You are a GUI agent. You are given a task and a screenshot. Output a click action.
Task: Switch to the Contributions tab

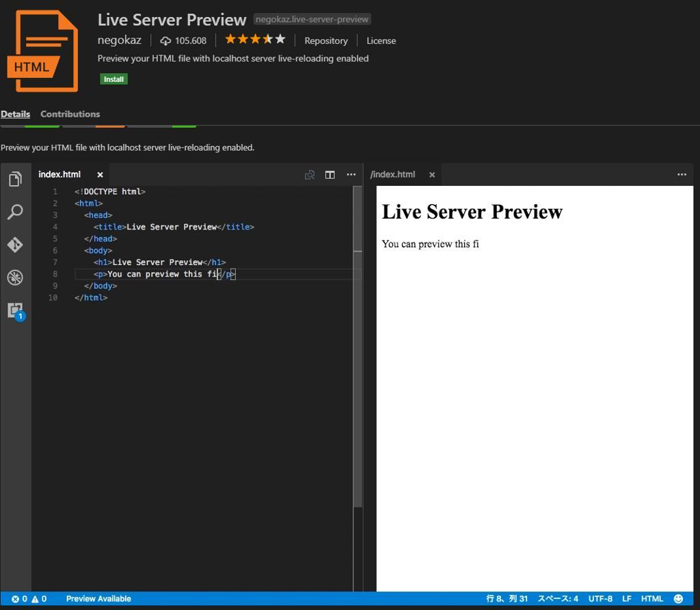coord(70,113)
